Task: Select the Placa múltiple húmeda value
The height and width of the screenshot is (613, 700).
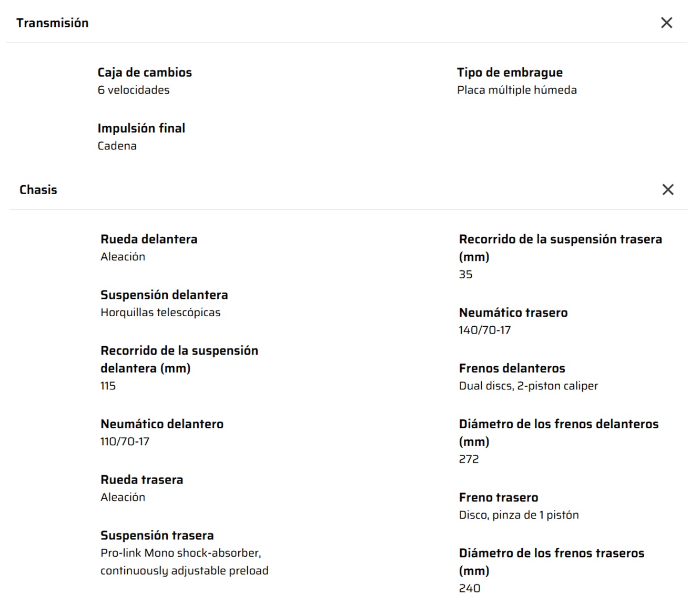Action: (517, 90)
